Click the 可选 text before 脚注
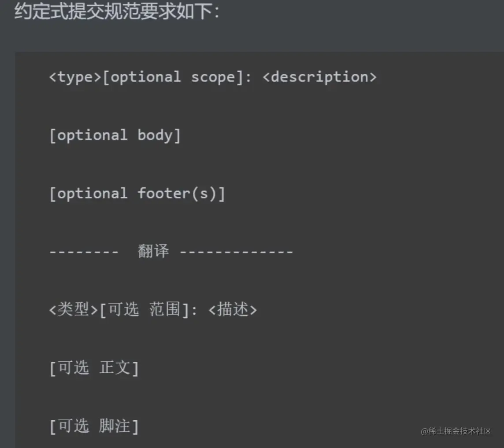Image resolution: width=504 pixels, height=448 pixels. click(x=73, y=426)
